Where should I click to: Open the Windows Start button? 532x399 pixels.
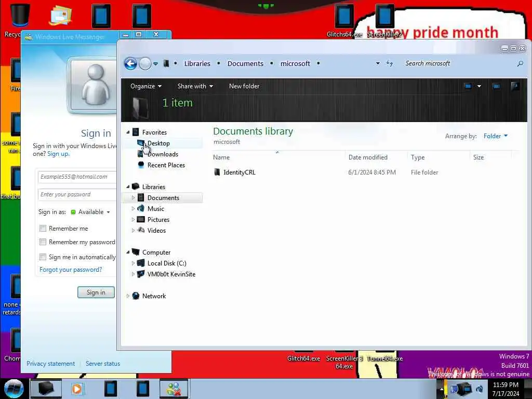(x=14, y=389)
